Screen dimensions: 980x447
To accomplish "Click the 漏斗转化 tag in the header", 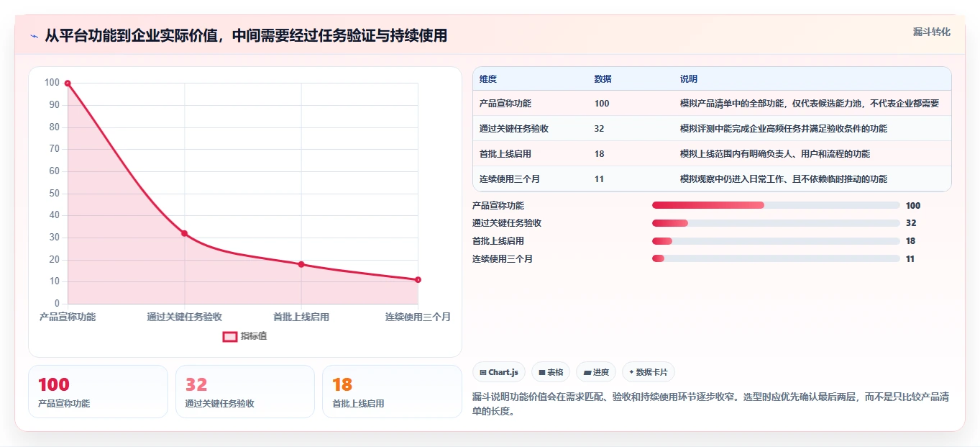I will [x=931, y=32].
